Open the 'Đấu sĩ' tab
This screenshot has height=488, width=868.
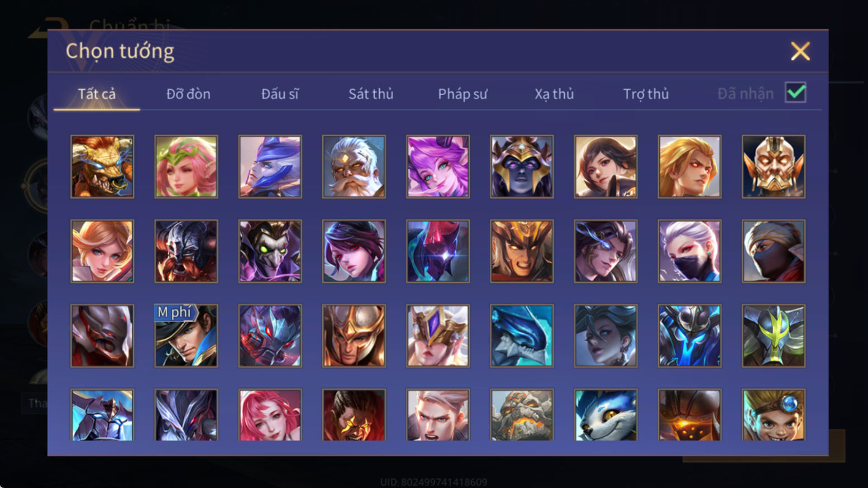coord(280,94)
